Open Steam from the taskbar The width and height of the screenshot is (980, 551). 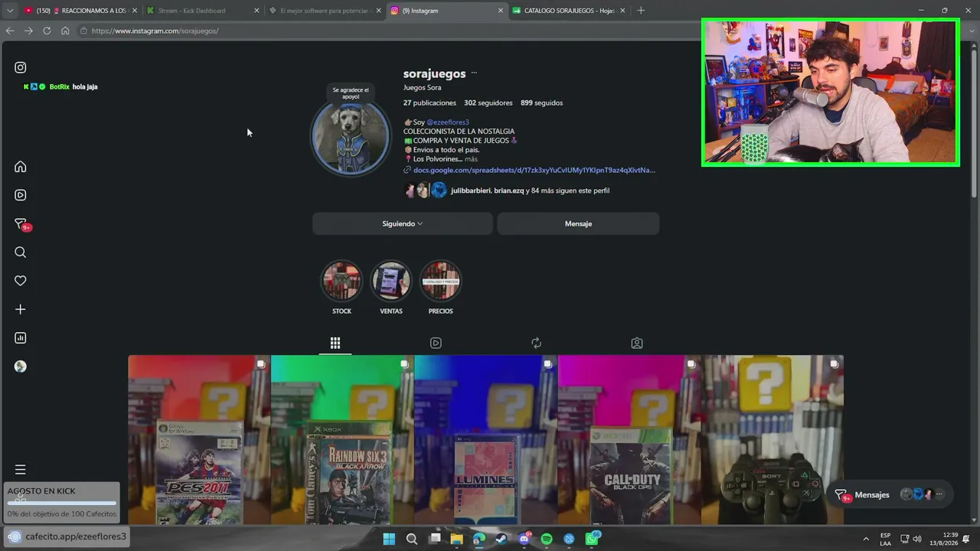click(x=501, y=539)
